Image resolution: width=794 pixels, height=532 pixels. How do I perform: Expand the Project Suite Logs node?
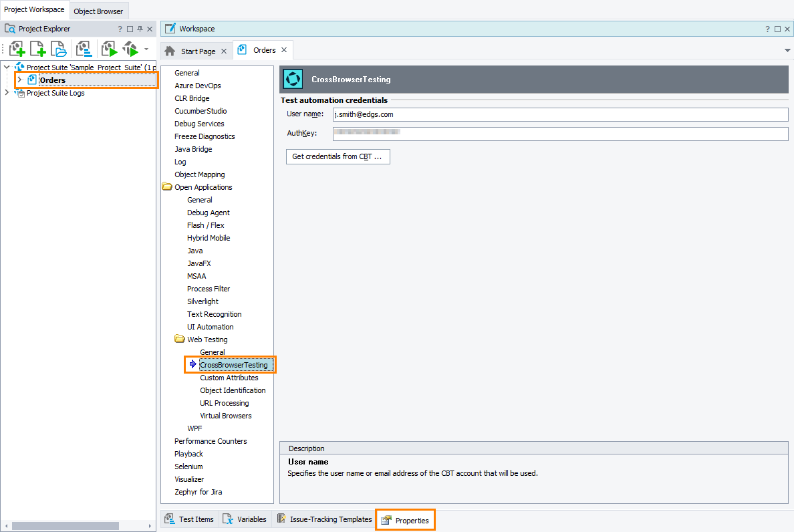pyautogui.click(x=7, y=93)
